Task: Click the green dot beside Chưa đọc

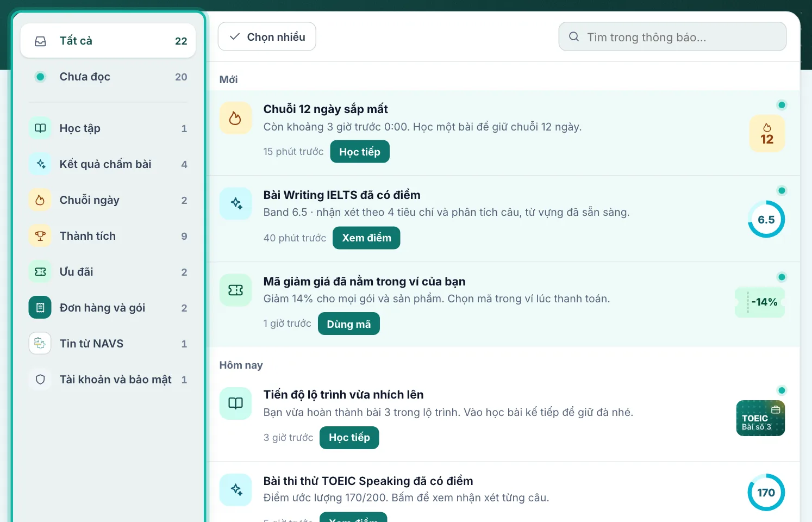Action: pyautogui.click(x=40, y=77)
